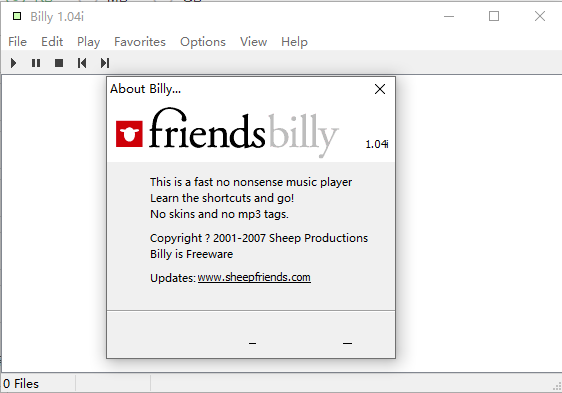This screenshot has height=393, width=562.
Task: Click the 'Billy is Freeware' text
Action: [x=191, y=254]
